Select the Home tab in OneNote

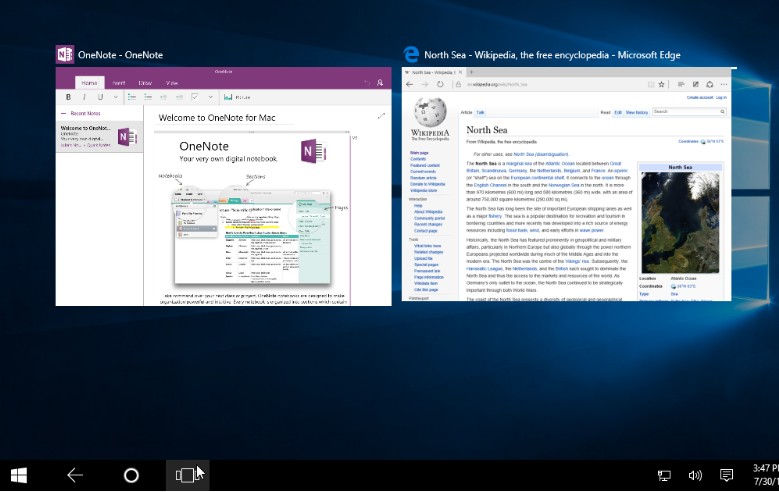[89, 83]
